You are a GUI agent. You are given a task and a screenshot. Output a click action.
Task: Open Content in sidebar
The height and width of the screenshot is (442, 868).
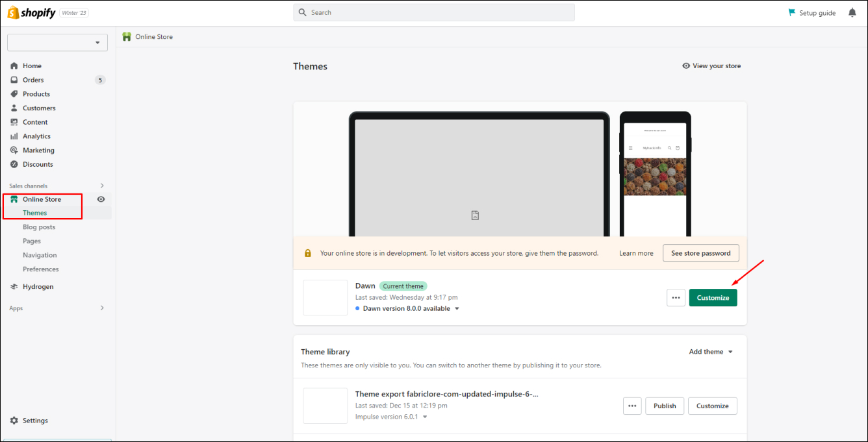(35, 122)
